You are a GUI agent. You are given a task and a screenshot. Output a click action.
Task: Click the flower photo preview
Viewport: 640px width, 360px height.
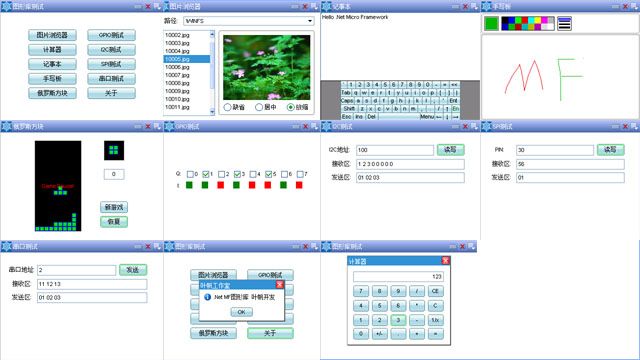[x=267, y=67]
